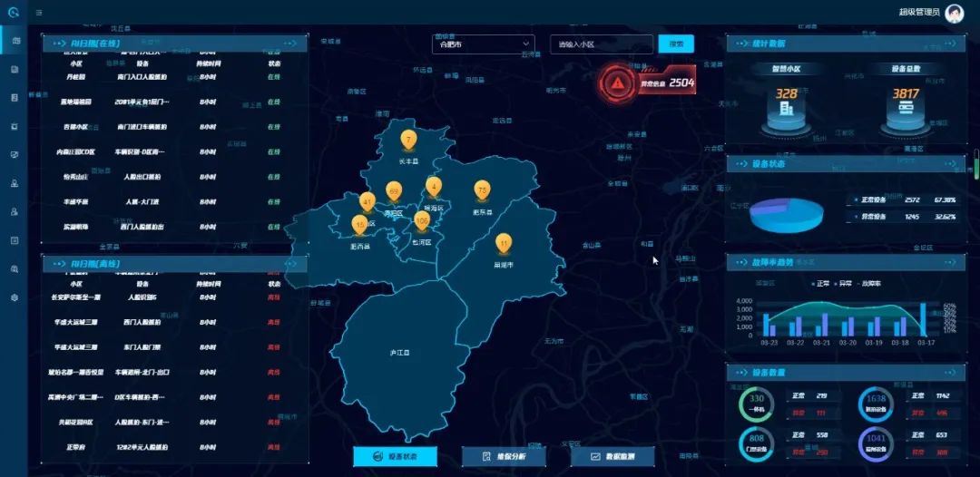980x477 pixels.
Task: Expand arrows on 设备数量 panel header
Action: [x=949, y=372]
